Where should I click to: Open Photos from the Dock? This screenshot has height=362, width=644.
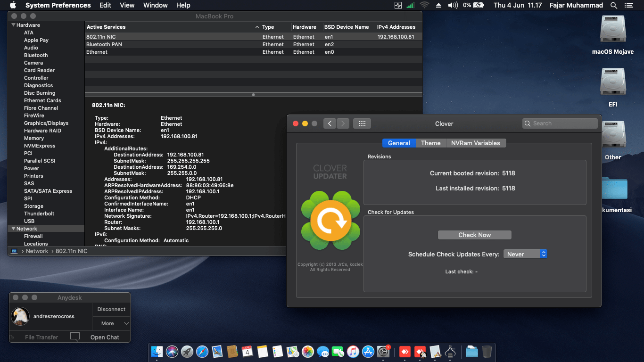[308, 352]
